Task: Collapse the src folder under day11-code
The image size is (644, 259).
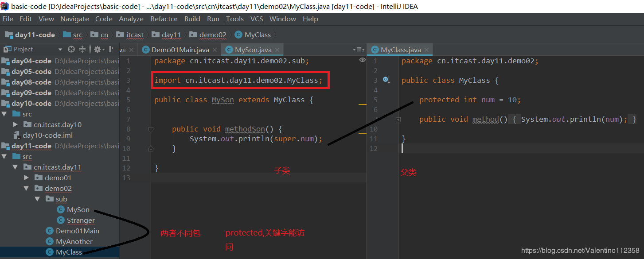Action: pyautogui.click(x=4, y=156)
